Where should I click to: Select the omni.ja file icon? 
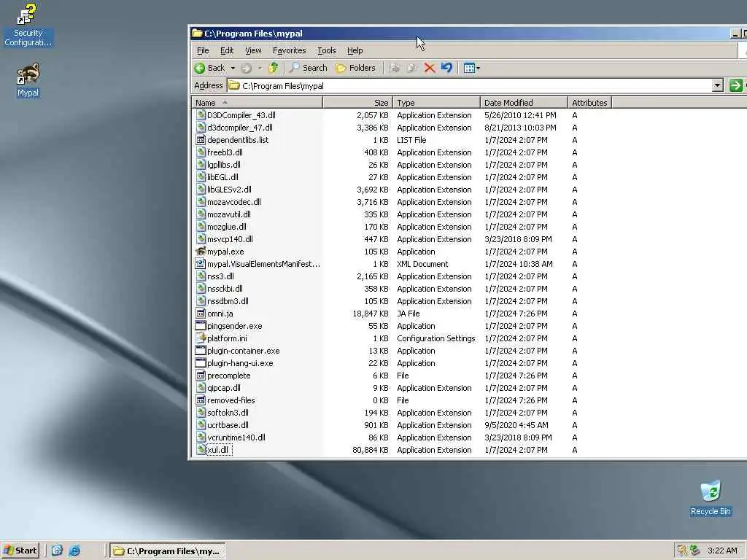[201, 314]
